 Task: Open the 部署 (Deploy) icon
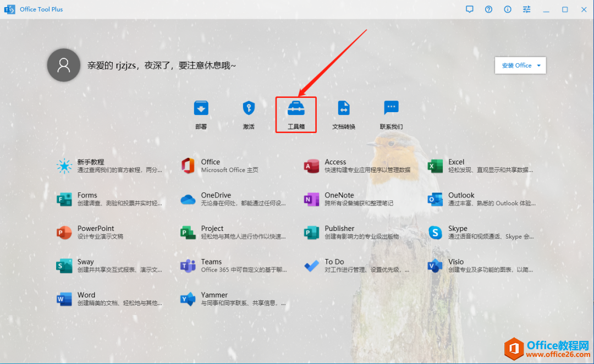coord(201,108)
